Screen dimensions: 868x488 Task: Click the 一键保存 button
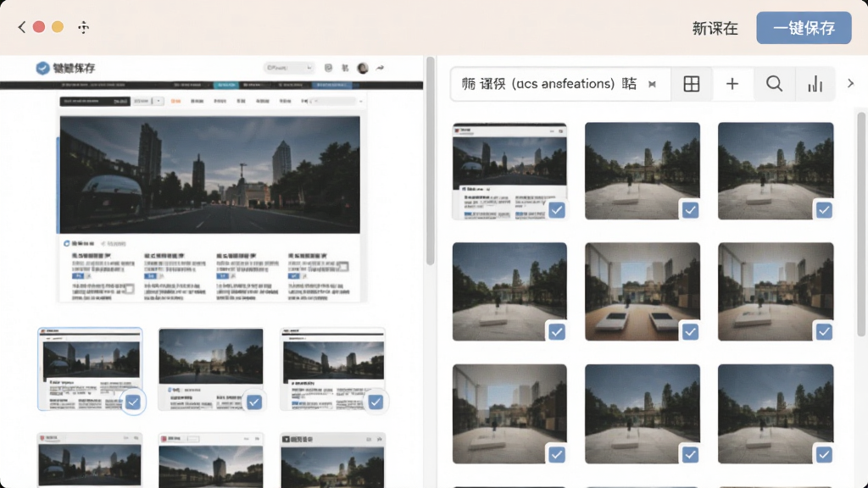(804, 28)
